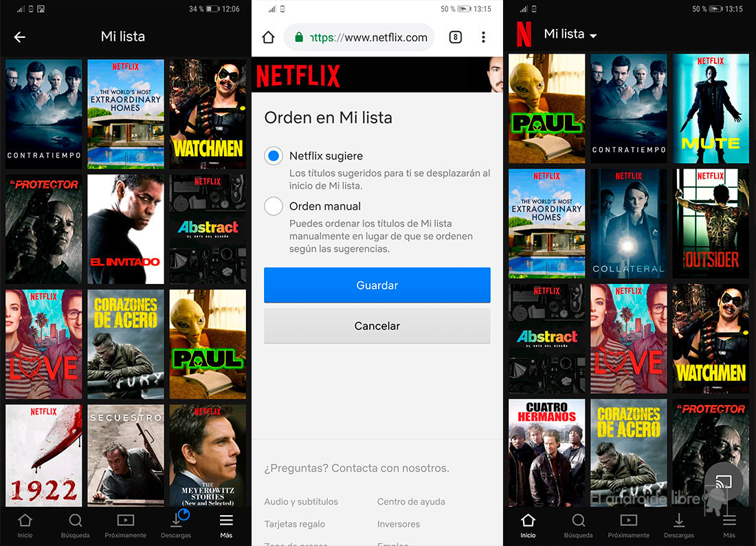Open Mute poster in right screen
Screen dimensions: 756x546
point(711,109)
